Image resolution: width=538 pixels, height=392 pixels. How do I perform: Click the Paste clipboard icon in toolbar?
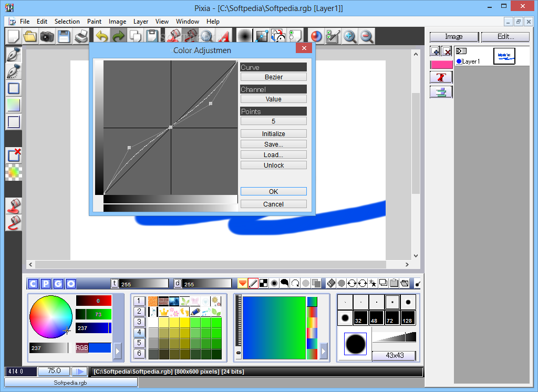(152, 36)
